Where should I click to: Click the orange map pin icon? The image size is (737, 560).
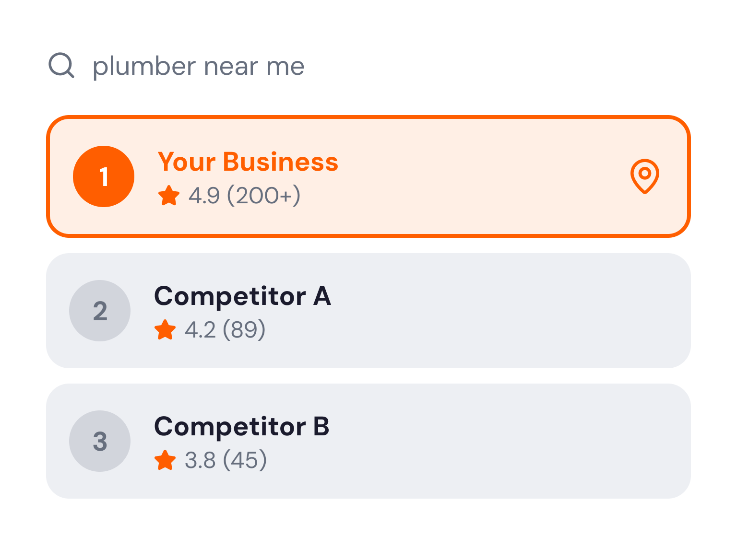point(644,176)
